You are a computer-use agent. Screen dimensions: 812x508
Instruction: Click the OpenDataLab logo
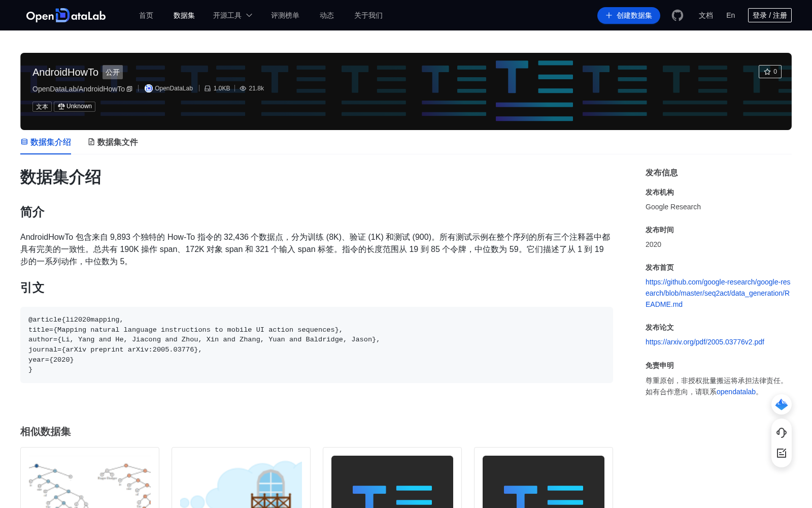(x=66, y=15)
